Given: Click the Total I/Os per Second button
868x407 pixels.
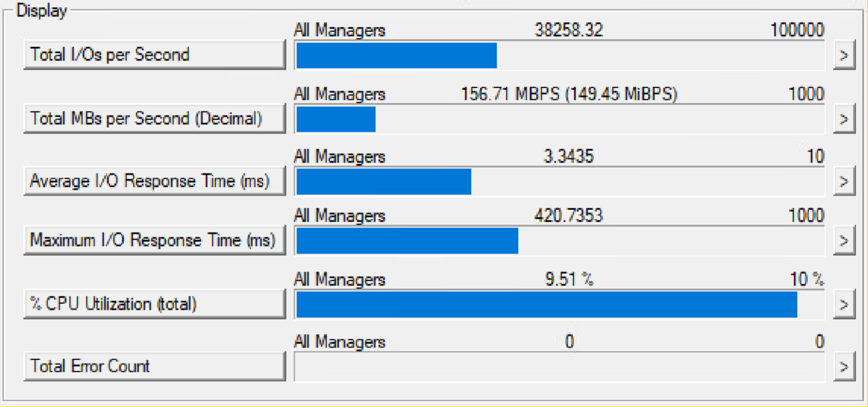Looking at the screenshot, I should click(155, 55).
